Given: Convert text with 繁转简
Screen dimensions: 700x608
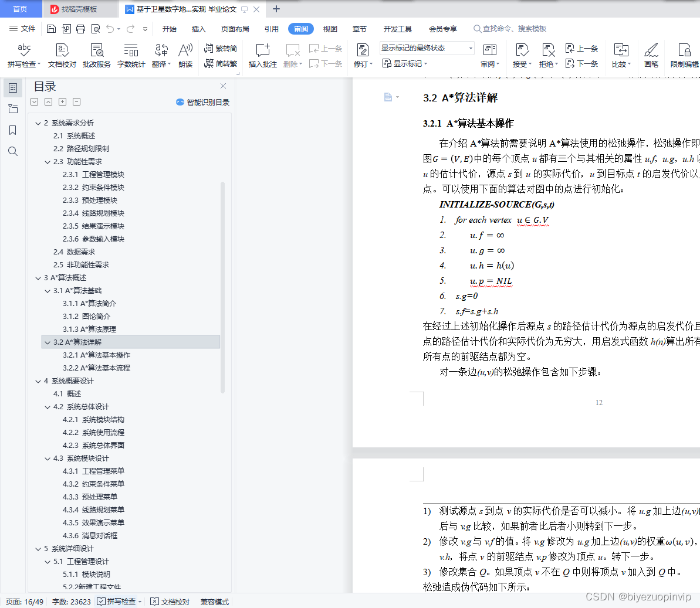Looking at the screenshot, I should pyautogui.click(x=221, y=48).
